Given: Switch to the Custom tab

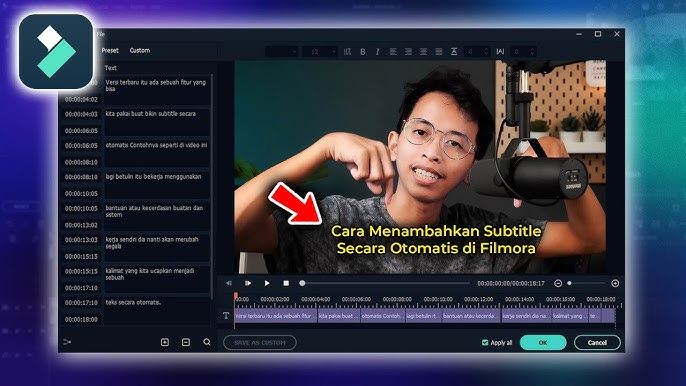Looking at the screenshot, I should point(140,50).
